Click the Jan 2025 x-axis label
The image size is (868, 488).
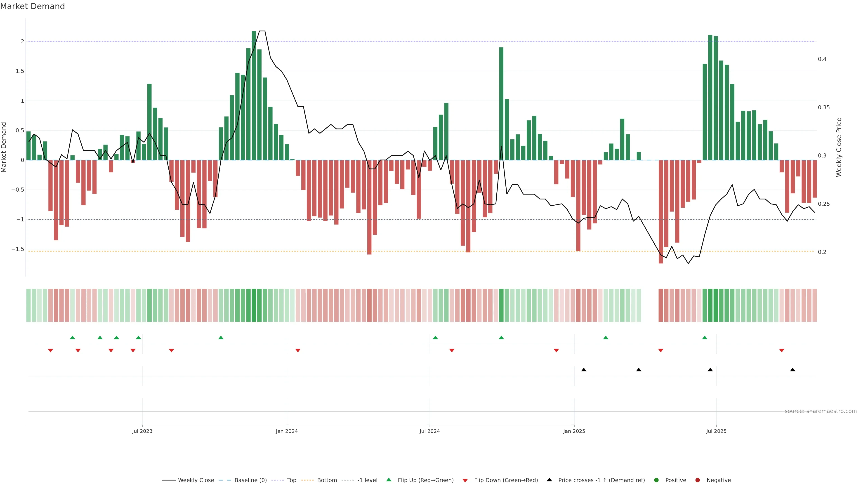coord(574,431)
